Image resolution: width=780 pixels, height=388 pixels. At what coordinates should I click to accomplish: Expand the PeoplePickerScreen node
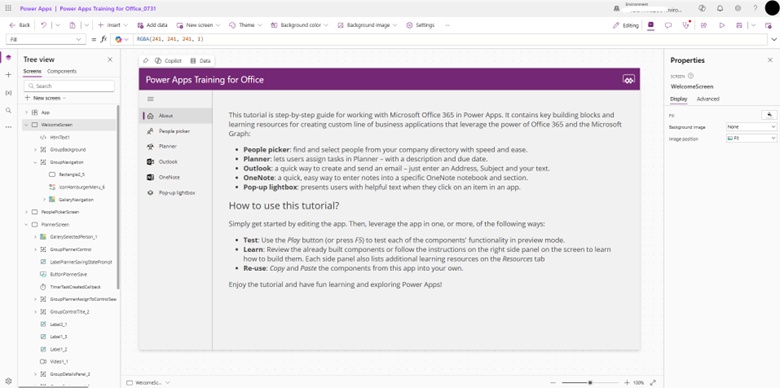pos(26,212)
